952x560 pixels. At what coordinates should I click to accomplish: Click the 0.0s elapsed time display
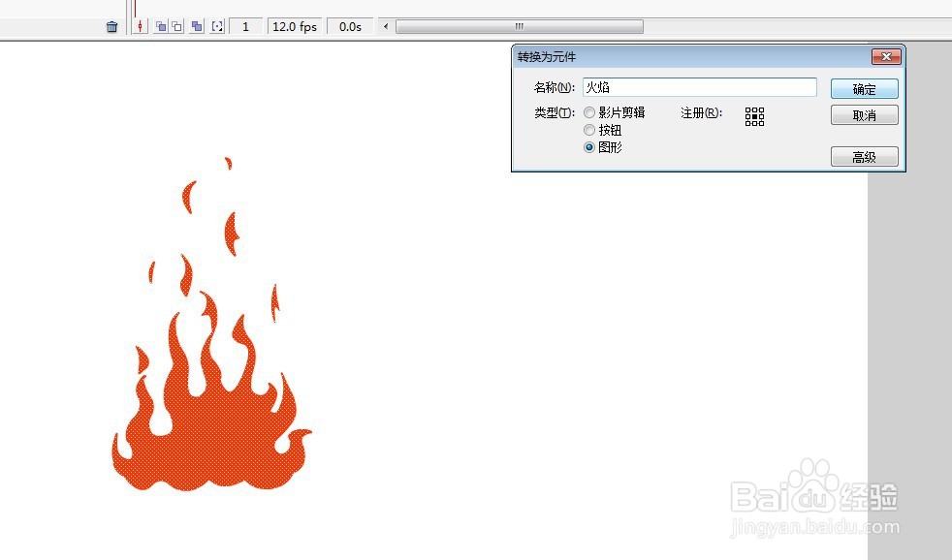click(x=350, y=26)
